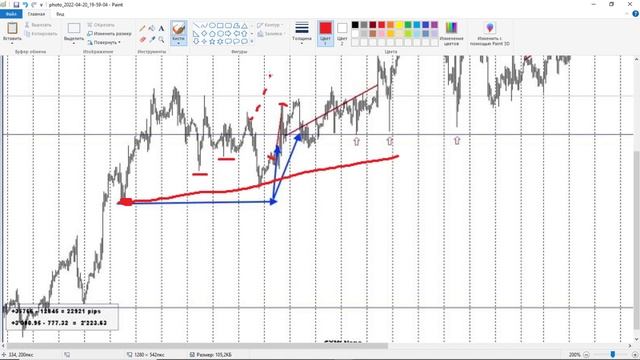Select the Text tool (letter A)
Image resolution: width=640 pixels, height=360 pixels.
(x=161, y=28)
